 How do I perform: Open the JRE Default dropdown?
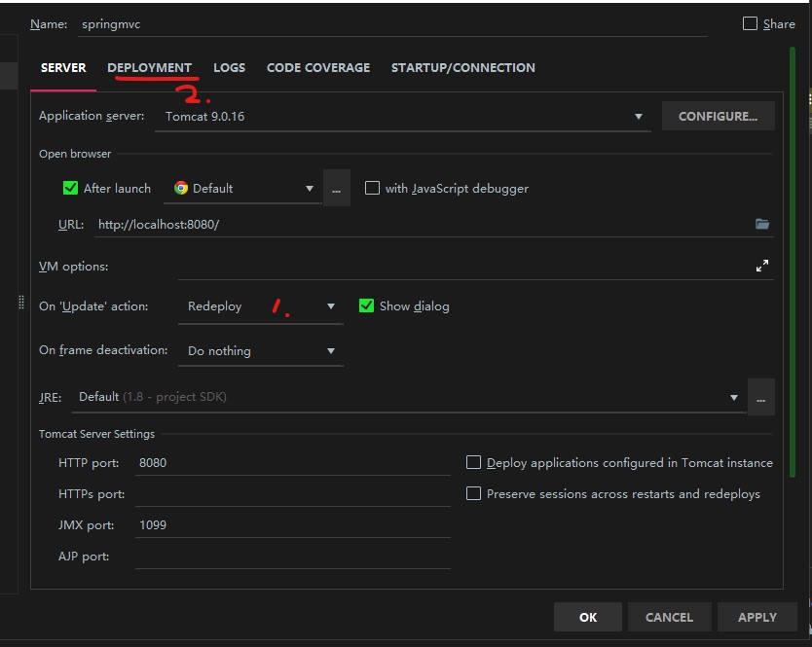click(408, 397)
